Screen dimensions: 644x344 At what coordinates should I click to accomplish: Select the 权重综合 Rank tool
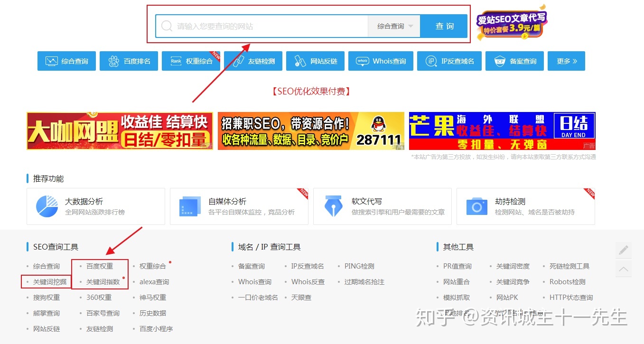pyautogui.click(x=191, y=61)
